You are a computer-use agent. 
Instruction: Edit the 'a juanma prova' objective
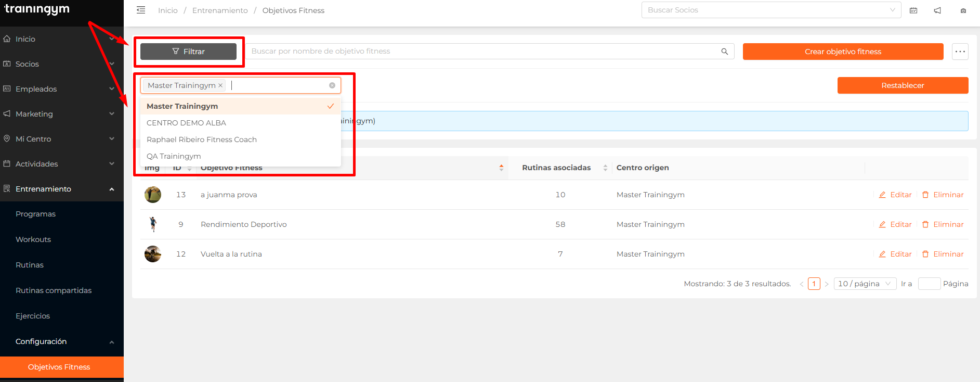(x=895, y=195)
